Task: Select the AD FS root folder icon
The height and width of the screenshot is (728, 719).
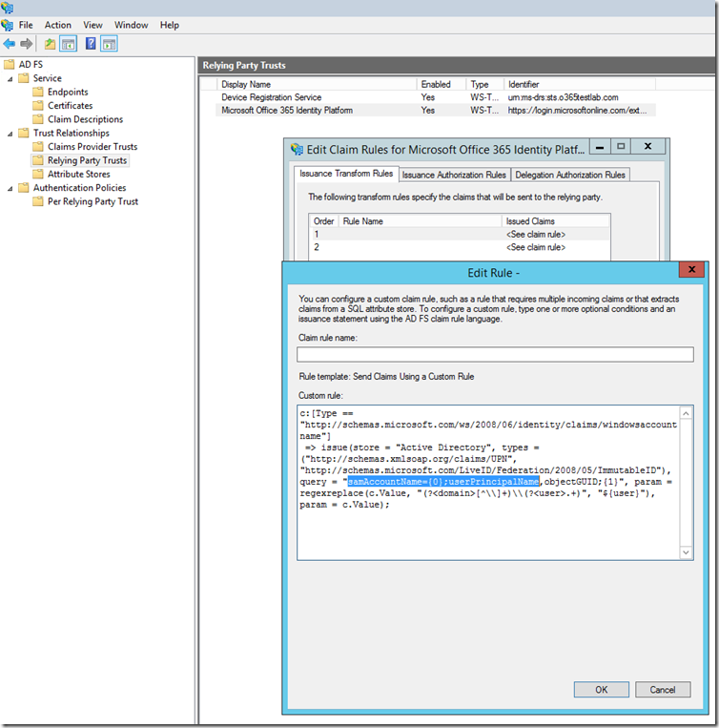Action: [9, 64]
